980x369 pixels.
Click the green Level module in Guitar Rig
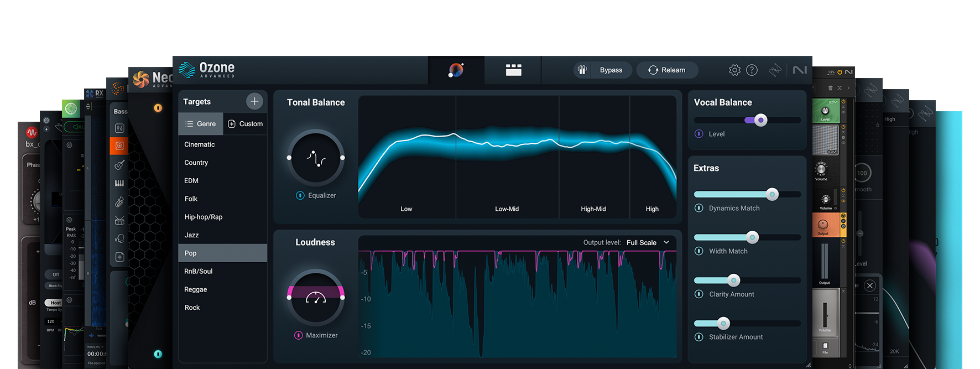click(826, 111)
